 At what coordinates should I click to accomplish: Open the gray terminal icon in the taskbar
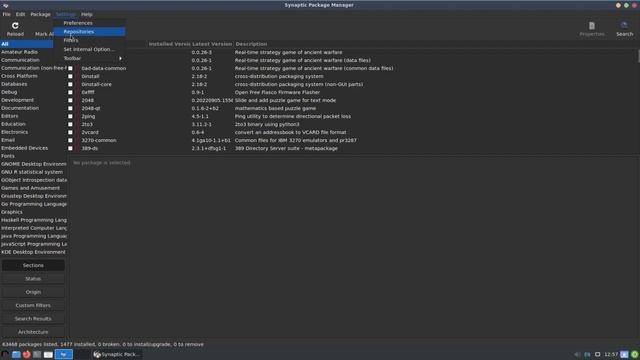[37, 354]
